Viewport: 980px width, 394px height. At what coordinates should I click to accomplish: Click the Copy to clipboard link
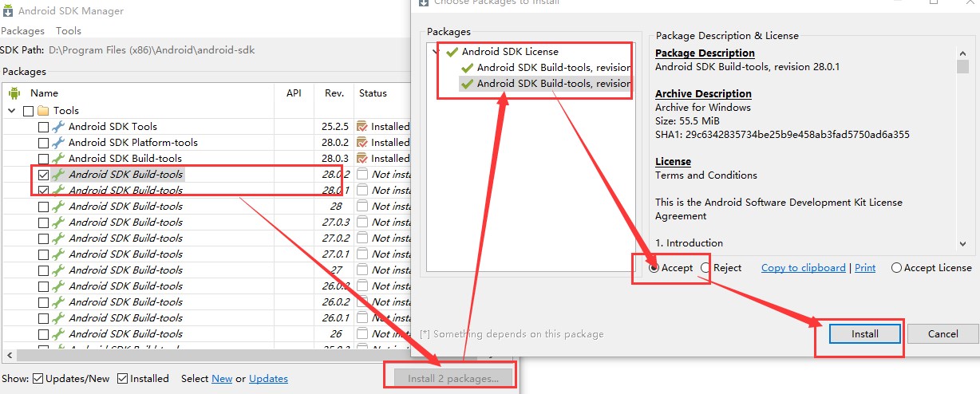[x=804, y=268]
